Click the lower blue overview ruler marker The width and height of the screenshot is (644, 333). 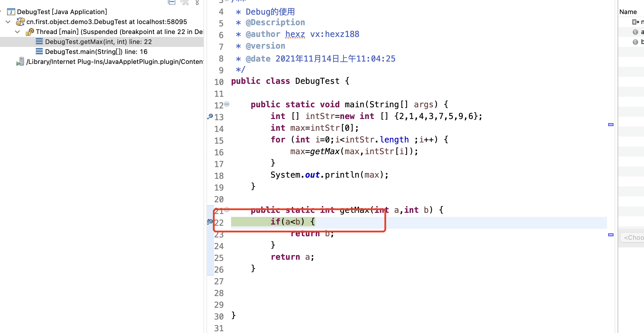(611, 235)
